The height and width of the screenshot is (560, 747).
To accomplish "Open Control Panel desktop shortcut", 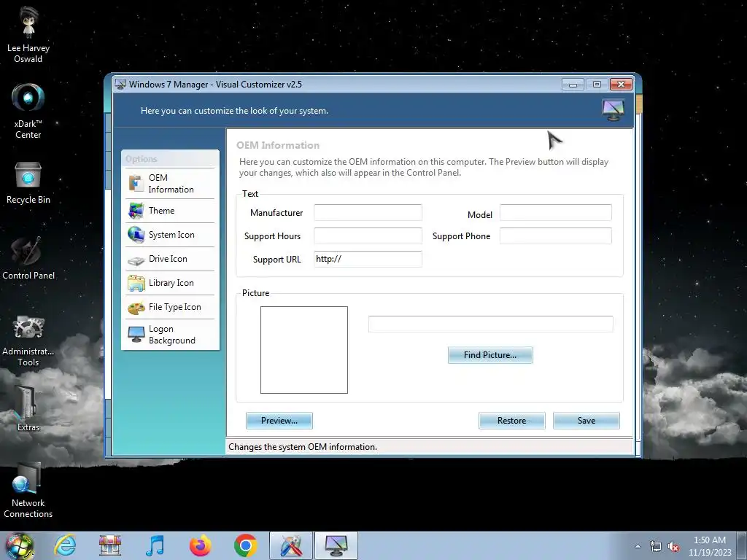I will (x=28, y=258).
